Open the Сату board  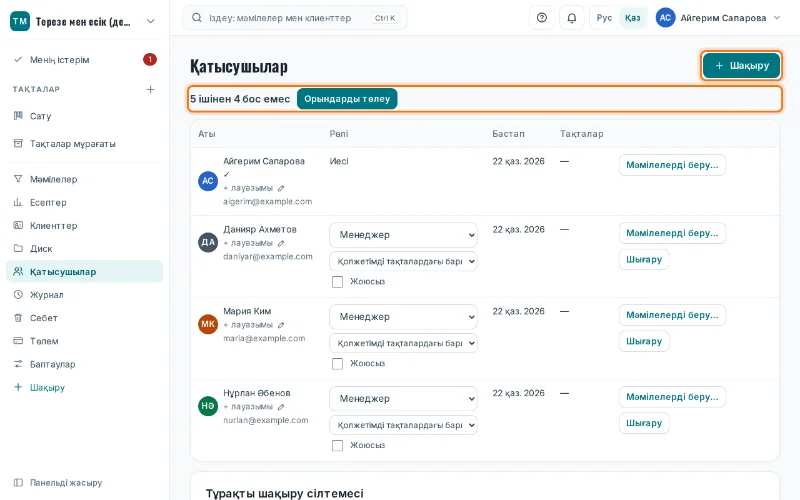[85, 116]
